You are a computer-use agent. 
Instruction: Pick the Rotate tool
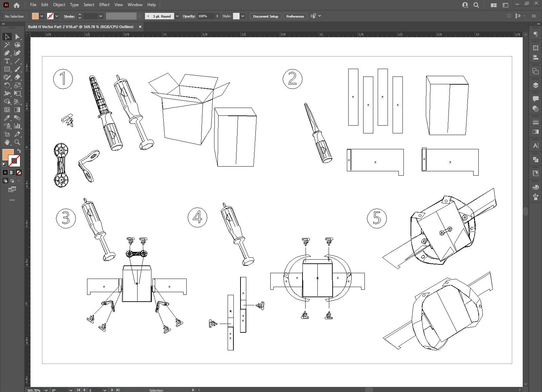coord(7,85)
